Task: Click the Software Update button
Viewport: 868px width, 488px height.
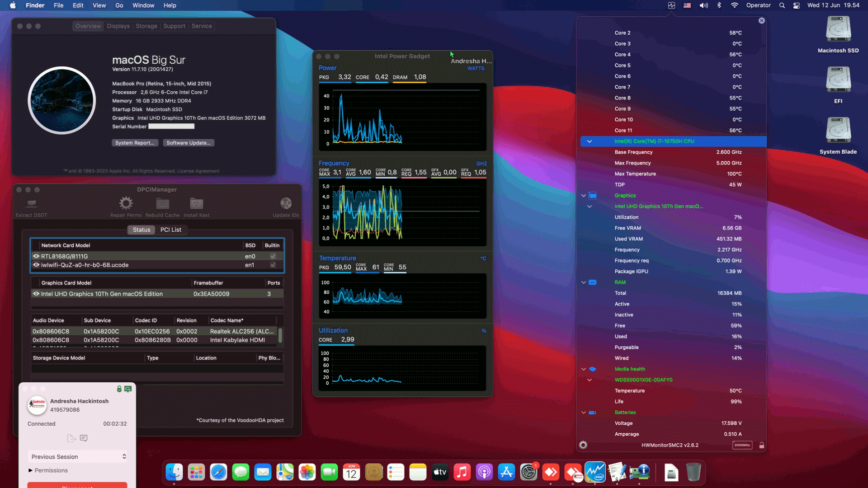Action: (x=188, y=143)
